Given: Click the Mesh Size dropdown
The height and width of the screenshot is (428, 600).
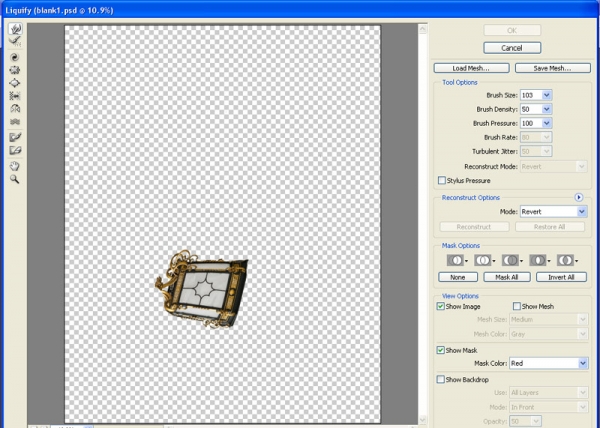Looking at the screenshot, I should (548, 319).
